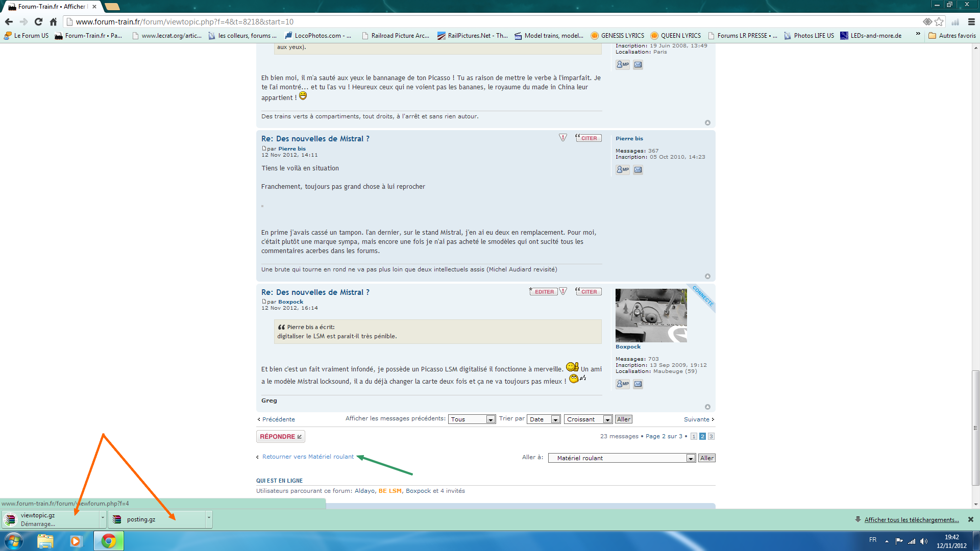Click Boxpock avatar image
This screenshot has height=551, width=980.
point(651,315)
